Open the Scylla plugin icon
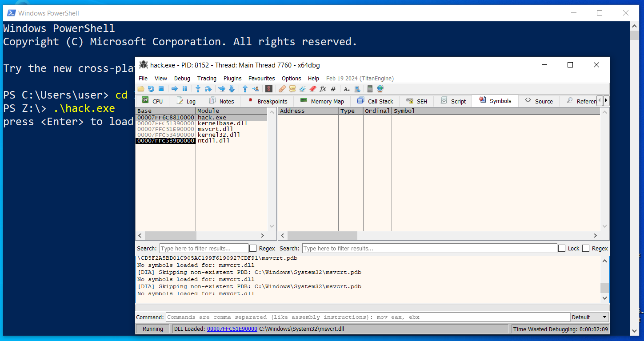Viewport: 644px width, 341px height. 268,89
